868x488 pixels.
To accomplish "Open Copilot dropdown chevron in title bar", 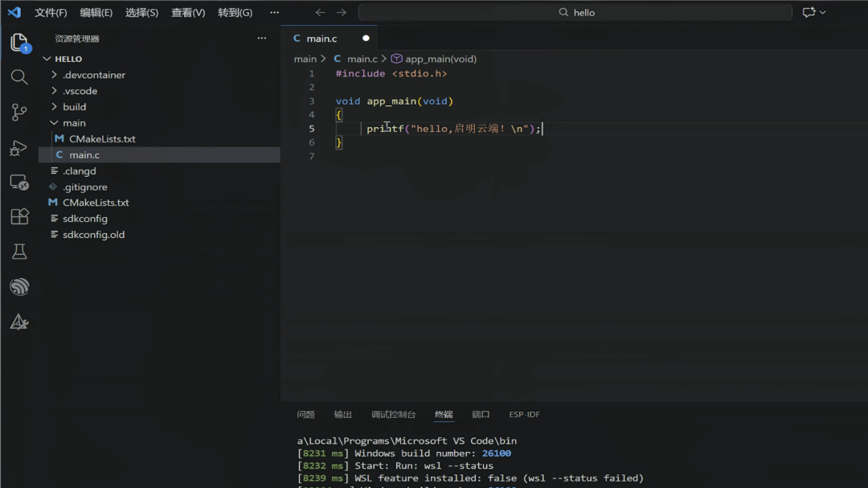I will pyautogui.click(x=823, y=12).
